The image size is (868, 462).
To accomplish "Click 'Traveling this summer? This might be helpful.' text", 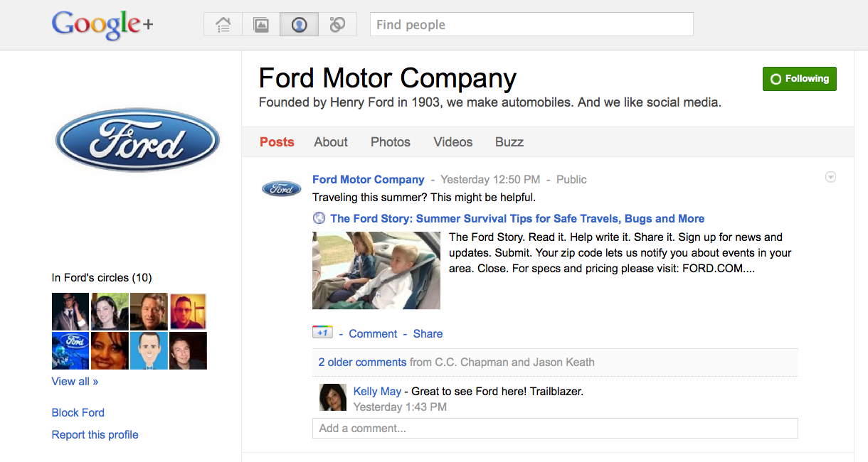I will coord(424,197).
